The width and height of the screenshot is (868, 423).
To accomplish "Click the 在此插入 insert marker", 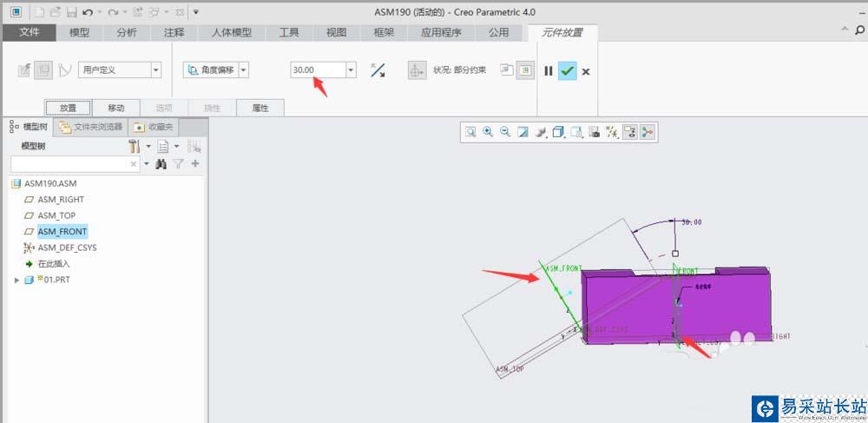I will tap(54, 264).
